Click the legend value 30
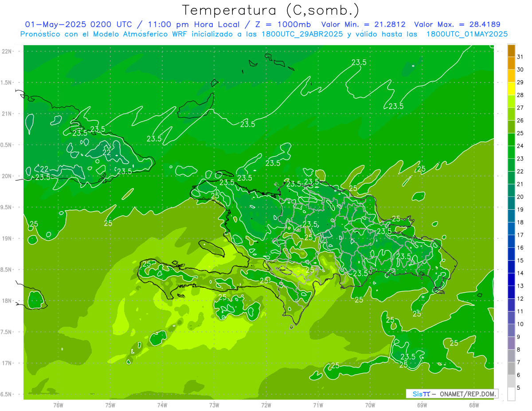The image size is (532, 411). 520,70
